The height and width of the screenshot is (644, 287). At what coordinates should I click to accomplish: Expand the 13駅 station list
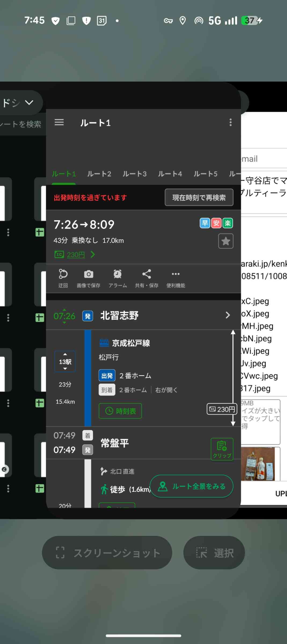[x=65, y=361]
